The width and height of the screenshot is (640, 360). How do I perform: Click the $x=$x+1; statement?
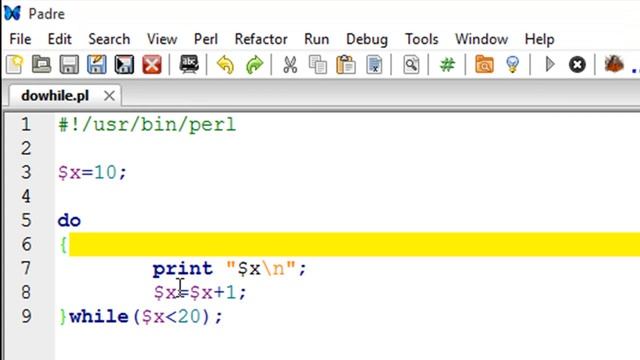tap(200, 292)
